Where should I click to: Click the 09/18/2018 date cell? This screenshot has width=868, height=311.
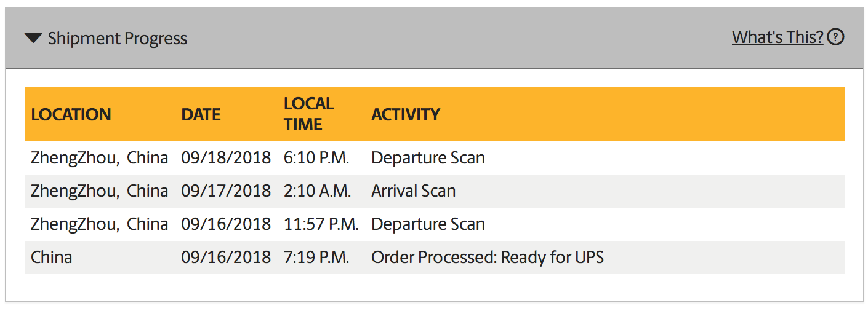click(x=226, y=158)
